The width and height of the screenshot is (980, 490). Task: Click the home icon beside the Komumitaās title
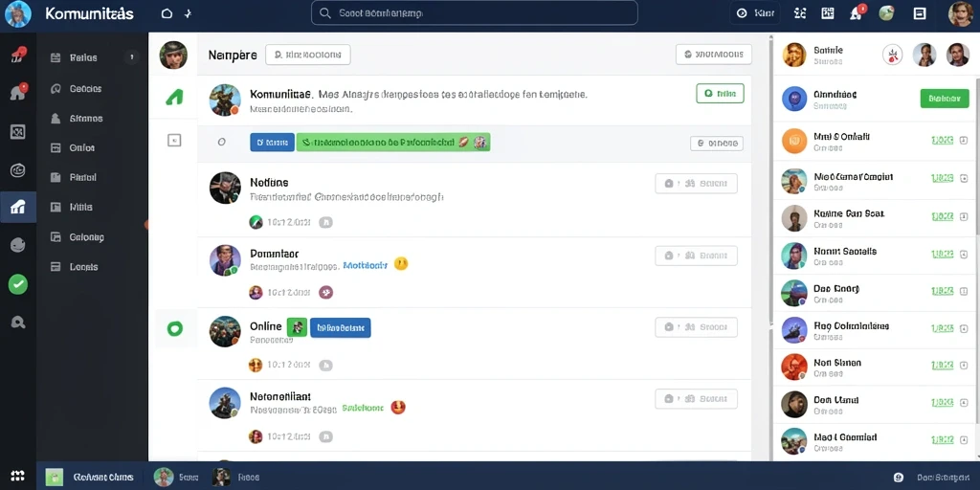[x=167, y=13]
